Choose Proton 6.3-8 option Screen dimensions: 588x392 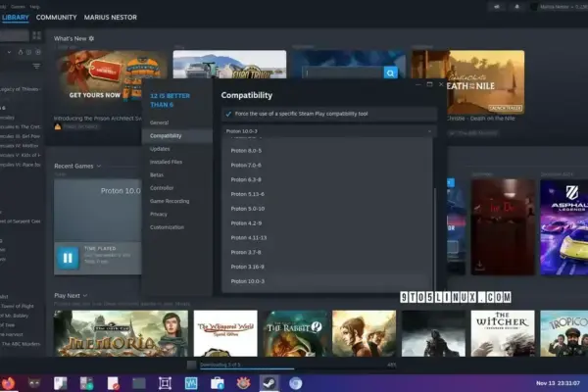pos(327,179)
